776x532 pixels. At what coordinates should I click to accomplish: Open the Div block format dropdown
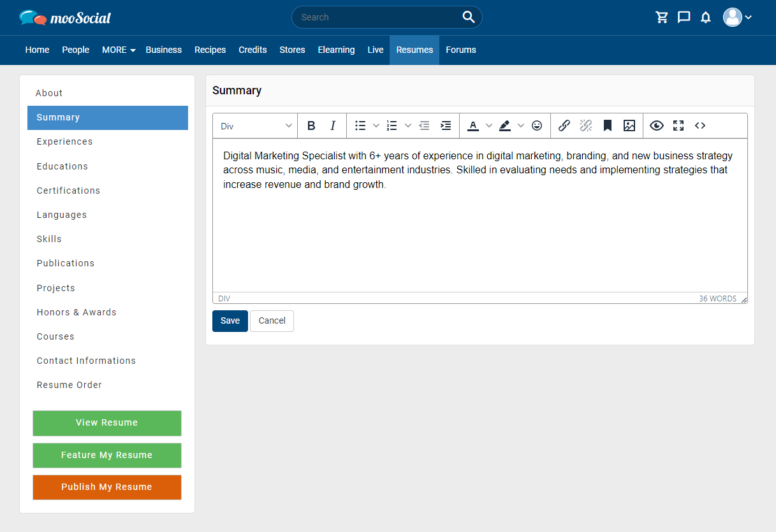click(256, 126)
